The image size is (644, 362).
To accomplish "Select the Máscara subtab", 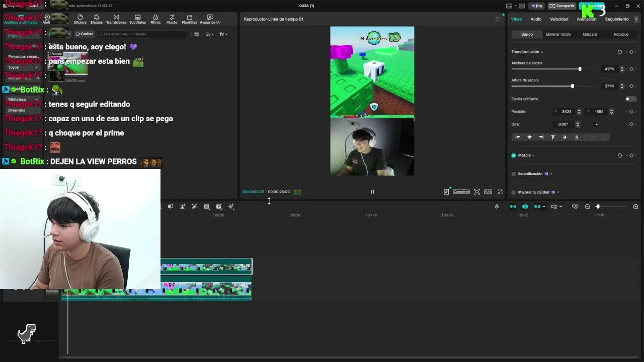I will (590, 34).
